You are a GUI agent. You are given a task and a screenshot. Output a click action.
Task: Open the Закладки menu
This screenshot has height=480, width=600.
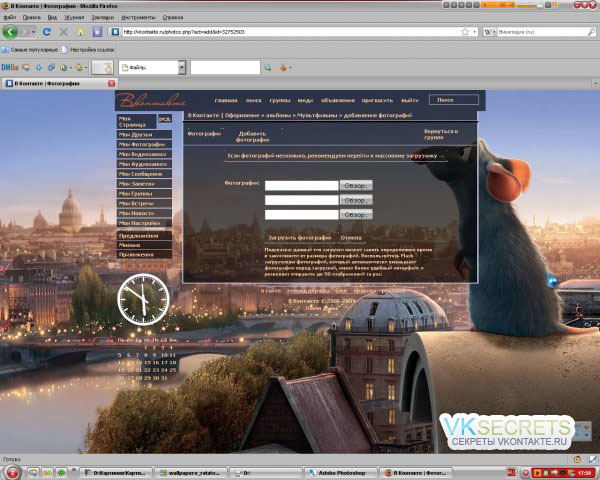coord(103,17)
